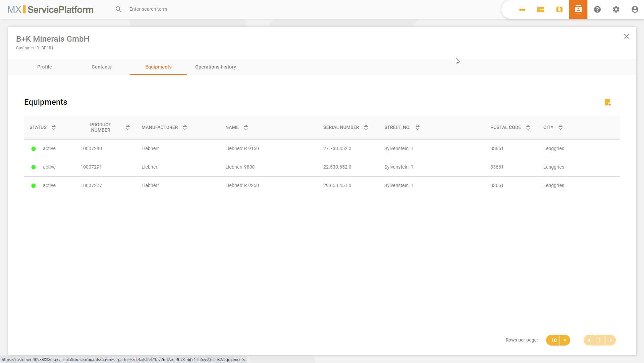
Task: Click the green status dot for 10007291
Action: pos(34,167)
